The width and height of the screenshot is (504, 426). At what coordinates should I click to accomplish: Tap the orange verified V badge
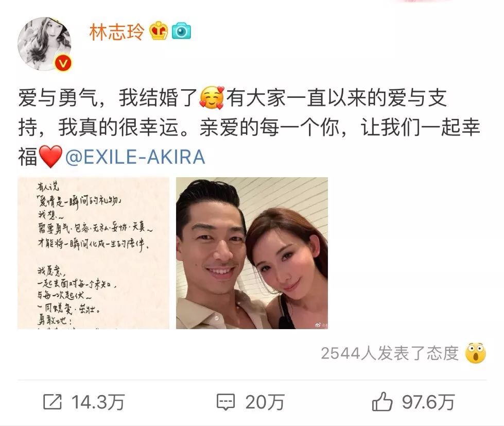click(63, 63)
